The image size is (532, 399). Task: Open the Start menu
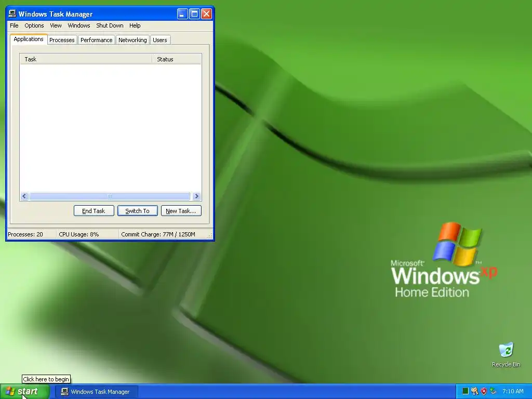[25, 392]
